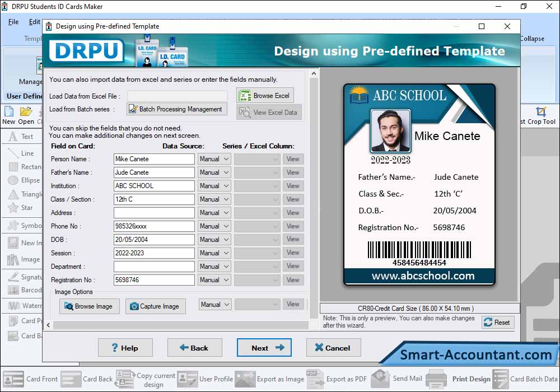Image resolution: width=560 pixels, height=392 pixels.
Task: Open Department data source dropdown
Action: tap(214, 267)
